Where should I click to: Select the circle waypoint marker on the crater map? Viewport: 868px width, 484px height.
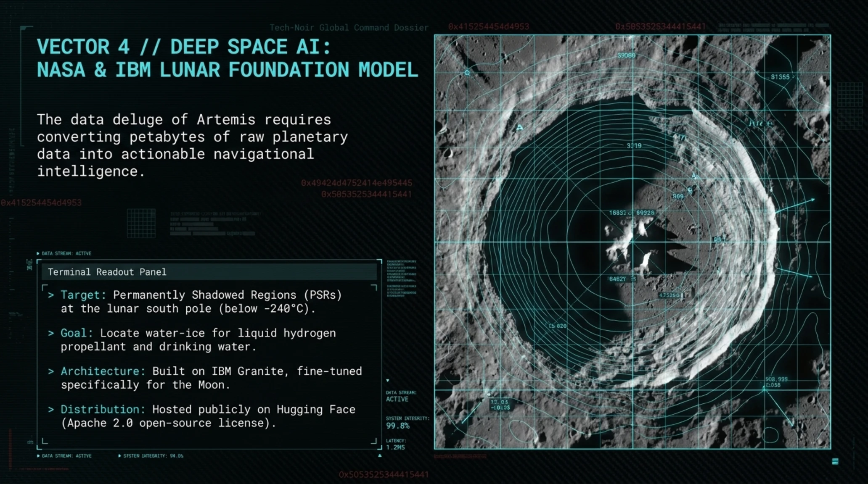coord(467,73)
